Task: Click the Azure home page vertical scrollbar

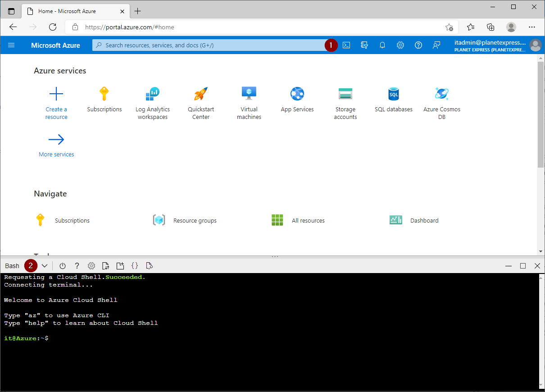Action: point(540,115)
